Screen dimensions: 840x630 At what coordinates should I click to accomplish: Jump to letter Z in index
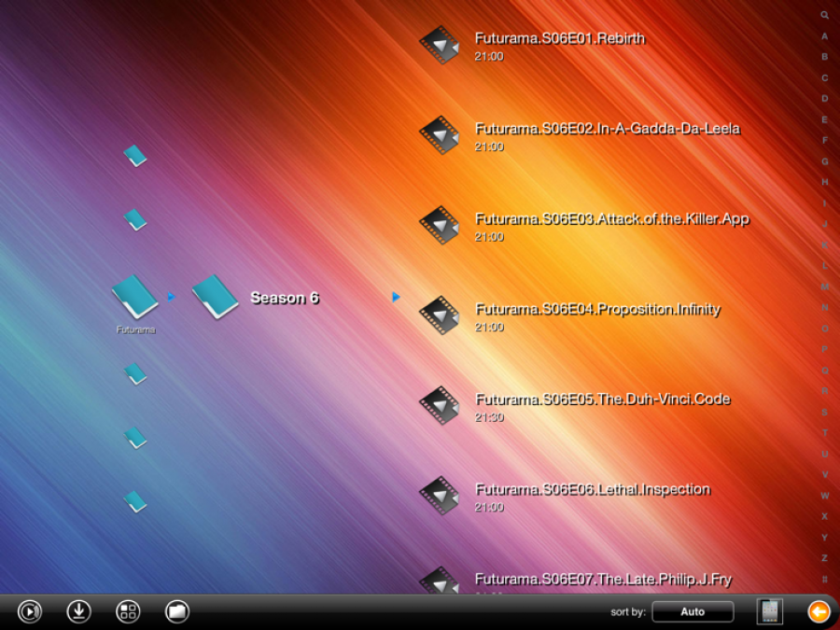click(824, 558)
